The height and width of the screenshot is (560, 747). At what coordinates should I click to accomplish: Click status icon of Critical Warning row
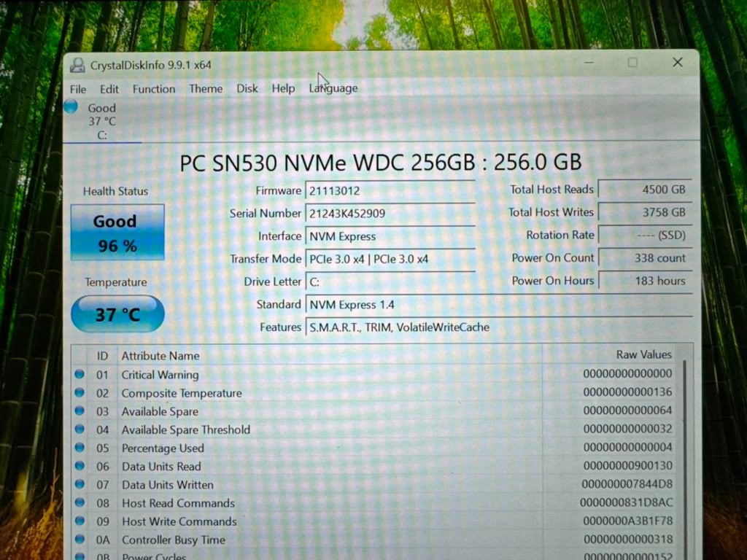[80, 374]
